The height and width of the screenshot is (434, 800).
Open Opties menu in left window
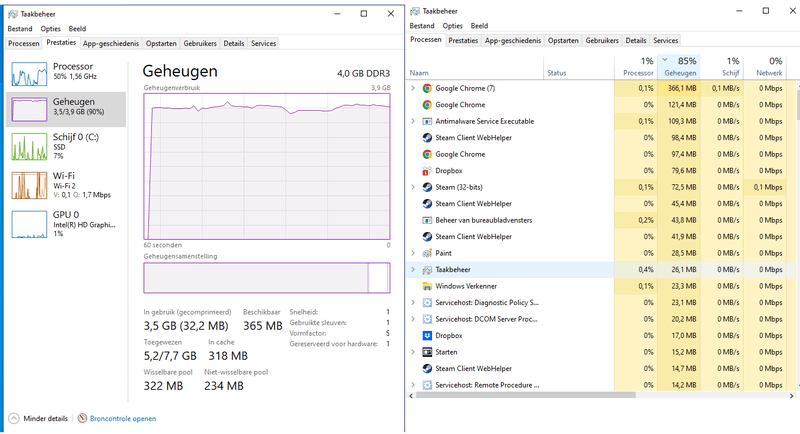tap(51, 29)
